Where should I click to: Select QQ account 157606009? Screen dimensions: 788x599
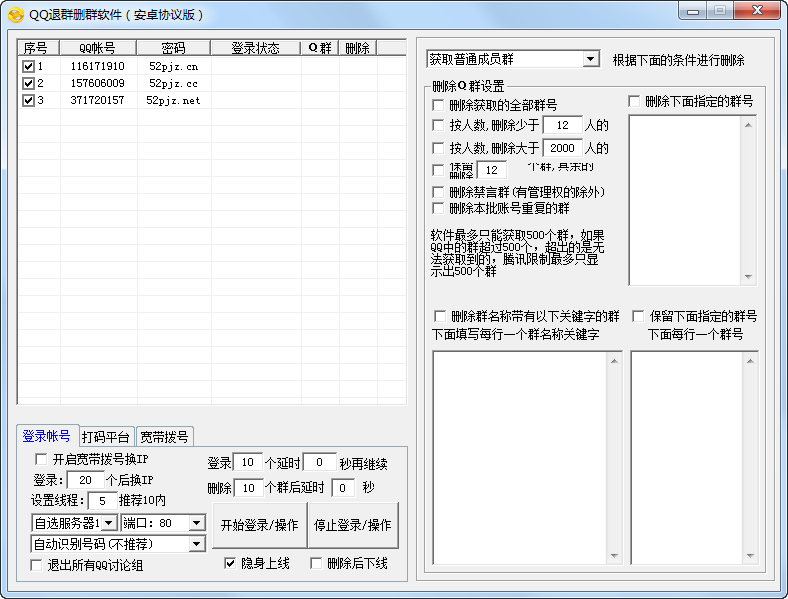[97, 83]
